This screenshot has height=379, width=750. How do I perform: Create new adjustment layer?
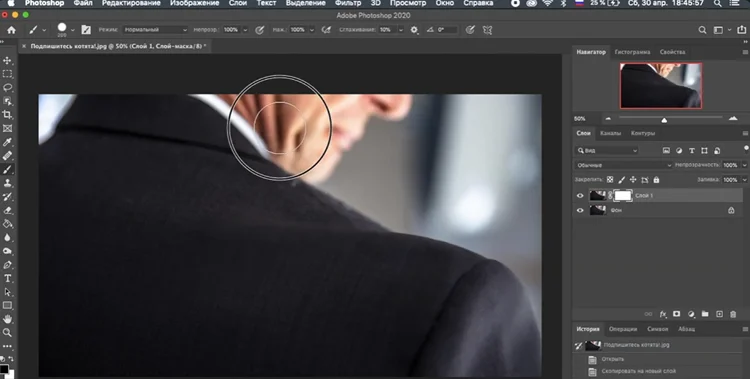pyautogui.click(x=691, y=314)
